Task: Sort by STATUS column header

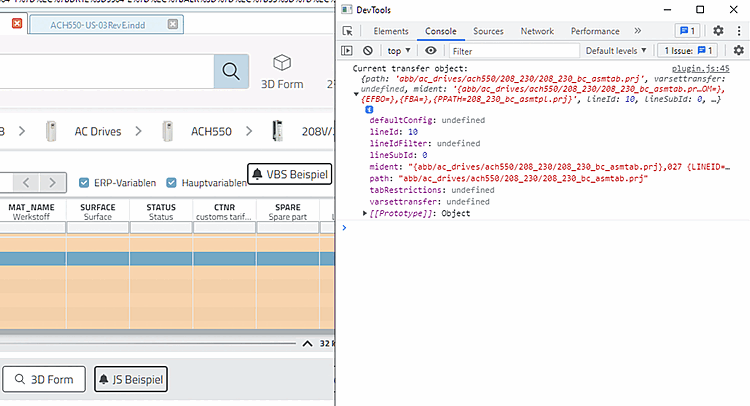Action: 161,211
